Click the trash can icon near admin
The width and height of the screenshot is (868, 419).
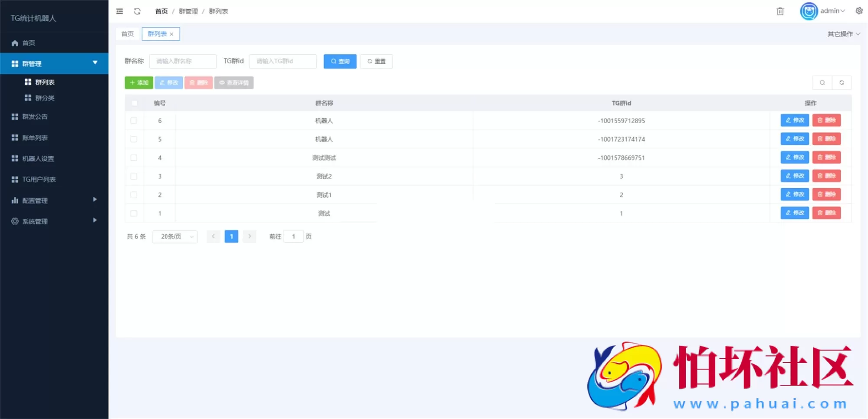click(x=780, y=11)
